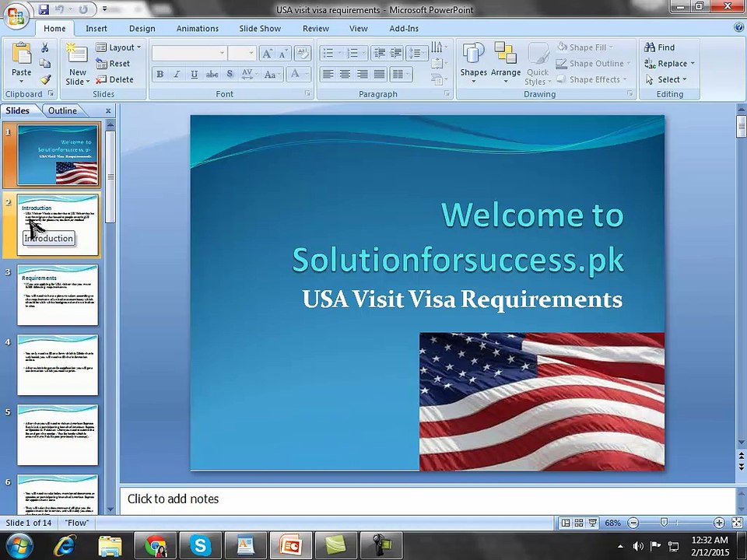Viewport: 747px width, 560px height.
Task: Toggle Text Shadow formatting
Action: [230, 74]
